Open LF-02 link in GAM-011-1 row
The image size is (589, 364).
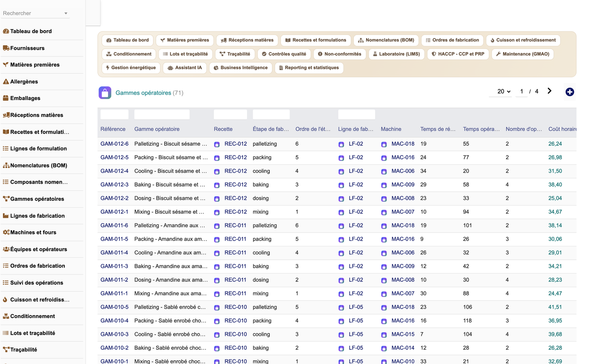(x=356, y=294)
